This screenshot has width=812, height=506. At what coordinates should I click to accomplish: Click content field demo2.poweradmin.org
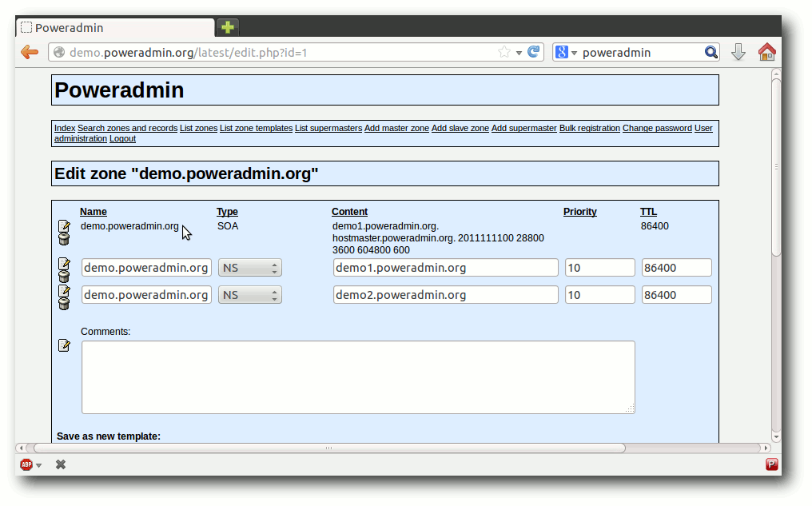tap(445, 295)
